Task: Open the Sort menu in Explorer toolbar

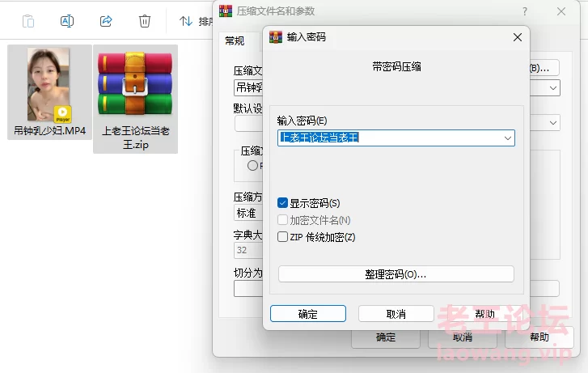Action: click(196, 21)
